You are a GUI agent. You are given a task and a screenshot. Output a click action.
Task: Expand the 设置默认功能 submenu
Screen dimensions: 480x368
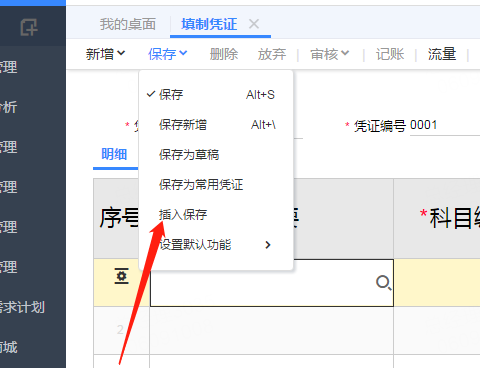(x=216, y=245)
